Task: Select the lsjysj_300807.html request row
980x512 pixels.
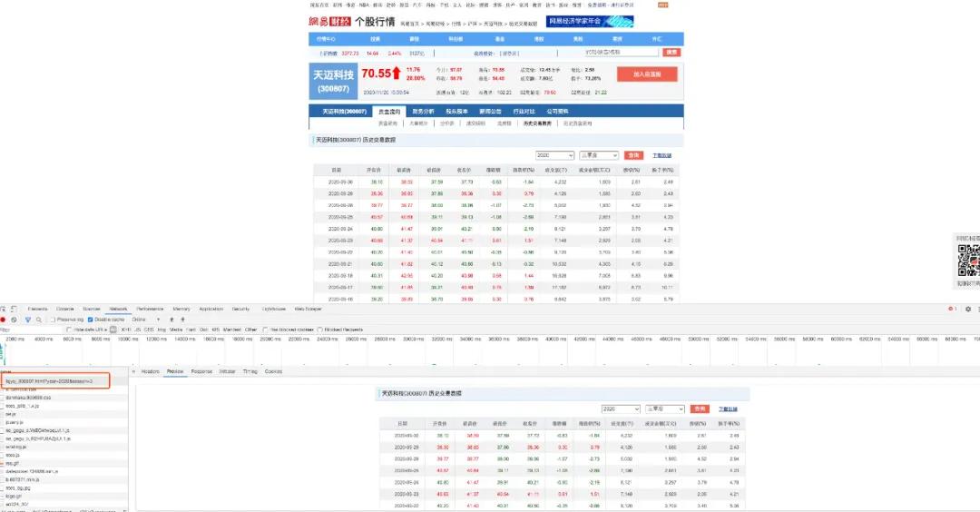Action: [x=64, y=380]
